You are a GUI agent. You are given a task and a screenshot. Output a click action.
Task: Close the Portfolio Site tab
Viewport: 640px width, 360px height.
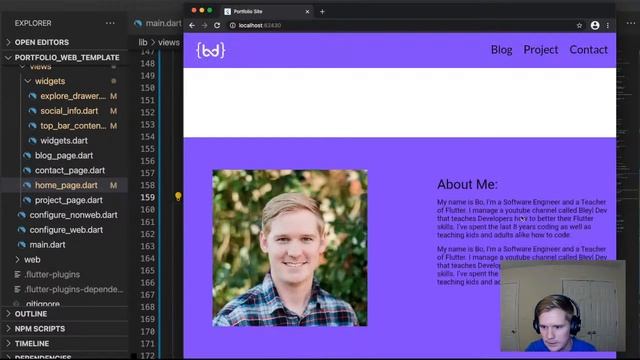coord(307,11)
